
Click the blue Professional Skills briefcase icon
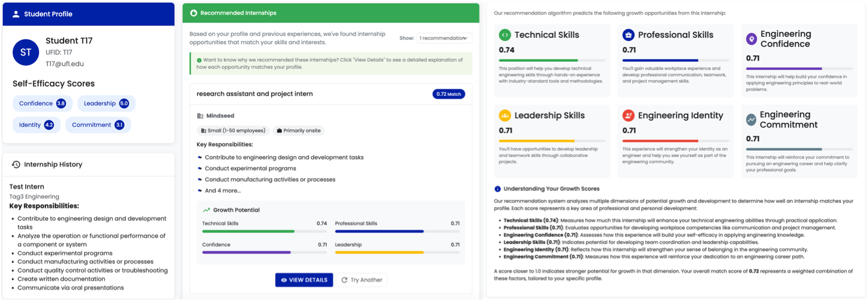pos(628,35)
